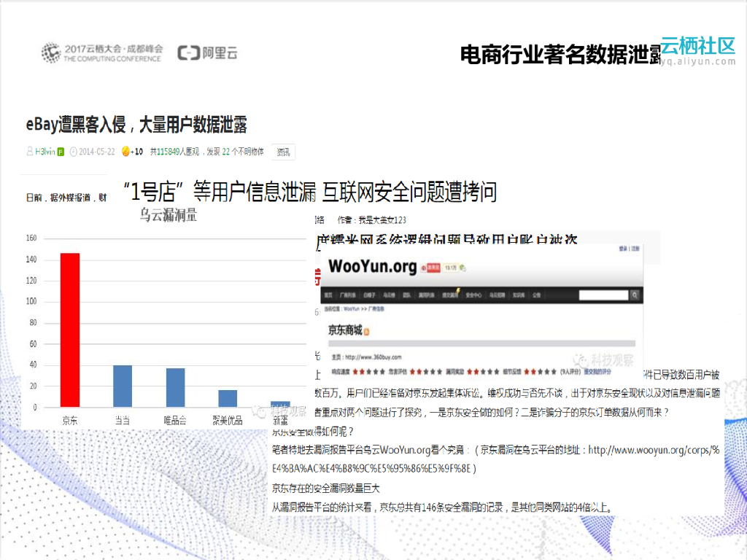The height and width of the screenshot is (560, 747).
Task: Click the 厂商信息 breadcrumb link
Action: pyautogui.click(x=377, y=309)
